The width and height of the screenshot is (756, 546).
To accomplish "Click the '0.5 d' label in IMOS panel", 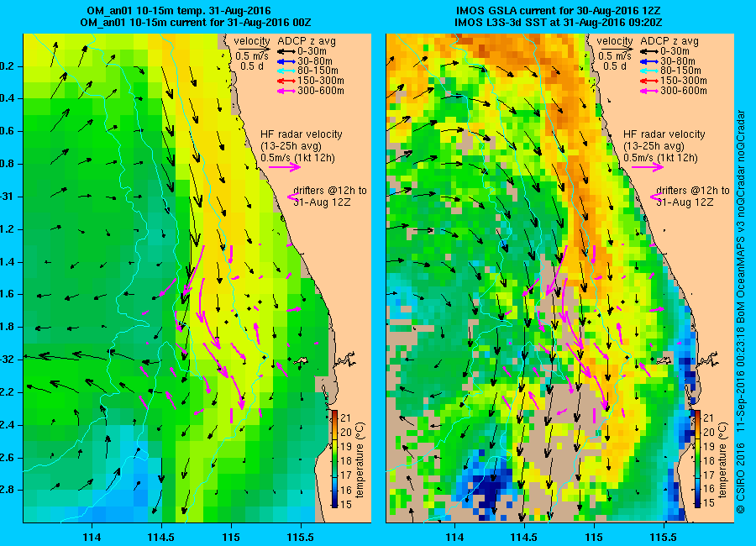I will tap(615, 66).
